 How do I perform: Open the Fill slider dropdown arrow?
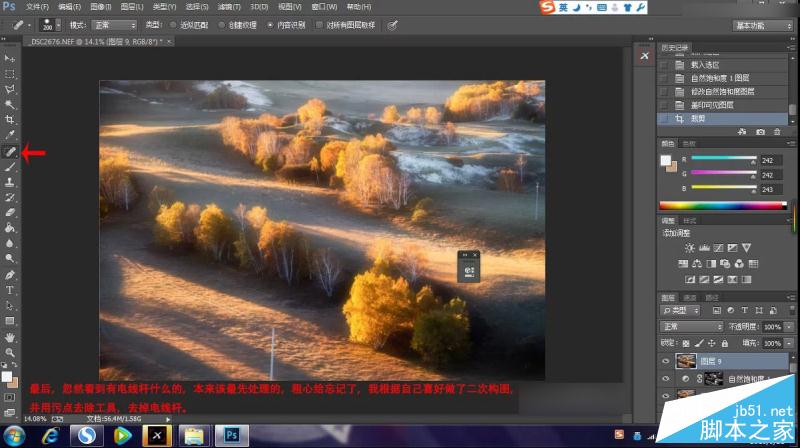point(789,343)
